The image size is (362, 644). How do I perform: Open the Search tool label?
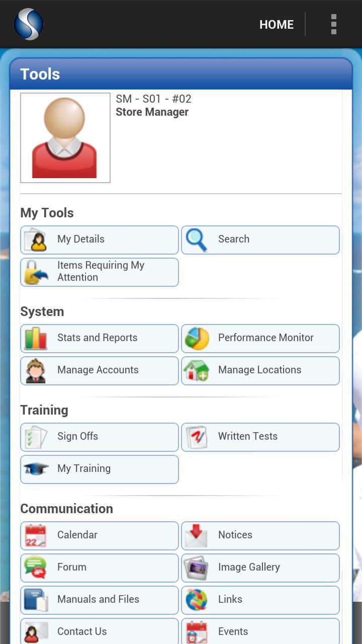click(x=234, y=239)
